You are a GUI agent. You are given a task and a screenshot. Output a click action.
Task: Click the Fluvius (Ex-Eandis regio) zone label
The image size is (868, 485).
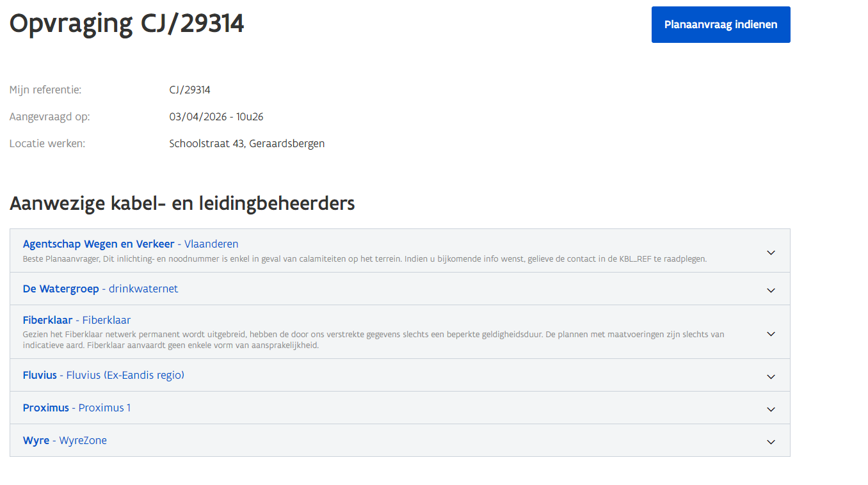pos(125,375)
